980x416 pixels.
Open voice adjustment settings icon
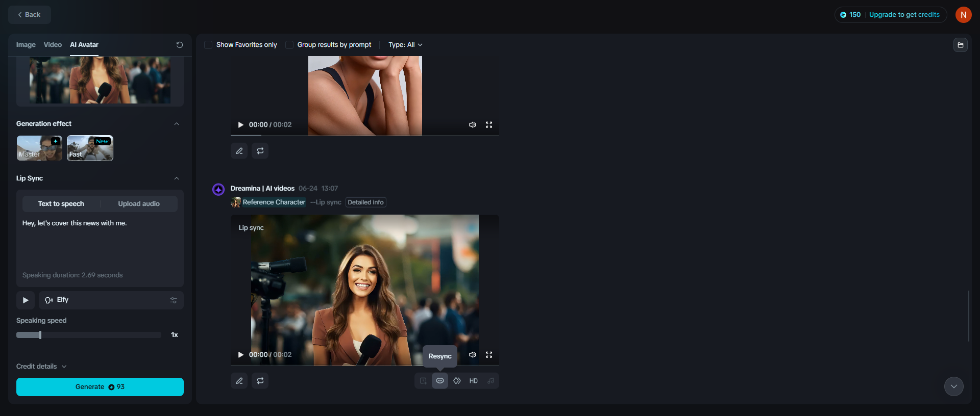(174, 300)
